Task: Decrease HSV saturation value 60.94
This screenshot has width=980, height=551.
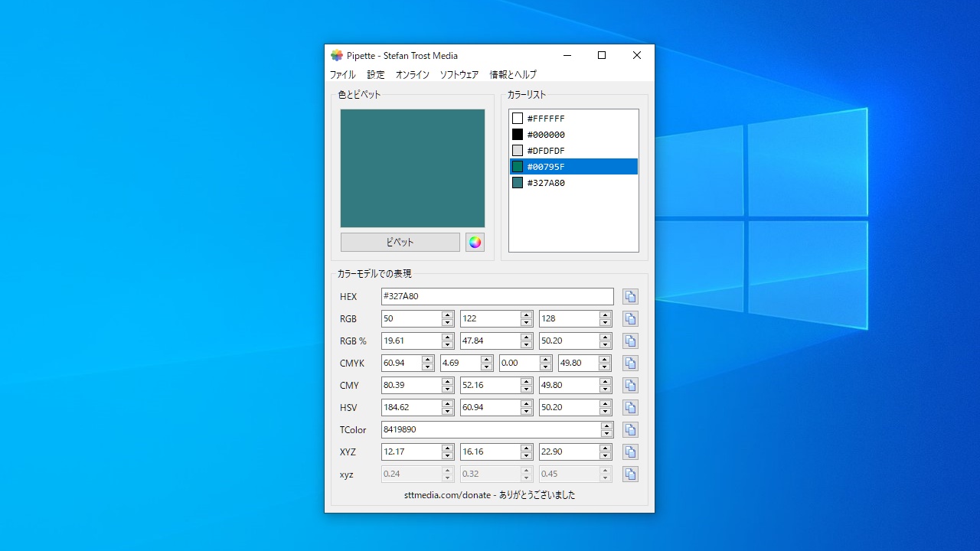Action: pyautogui.click(x=527, y=412)
